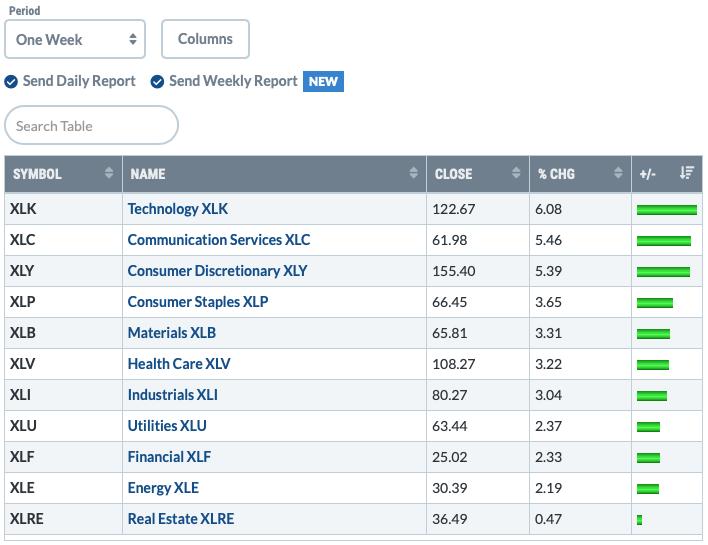The width and height of the screenshot is (708, 545).
Task: Select the XLI symbol cell
Action: 63,395
